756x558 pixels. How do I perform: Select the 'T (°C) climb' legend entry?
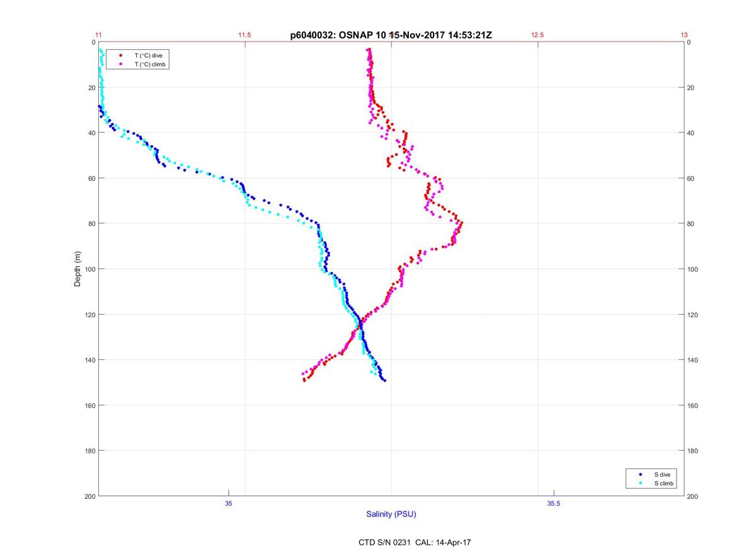coord(150,64)
